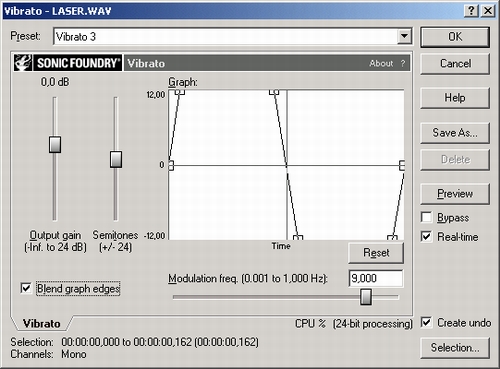Screen dimensions: 500x369
Task: Enable the Bypass checkbox
Action: coord(426,217)
